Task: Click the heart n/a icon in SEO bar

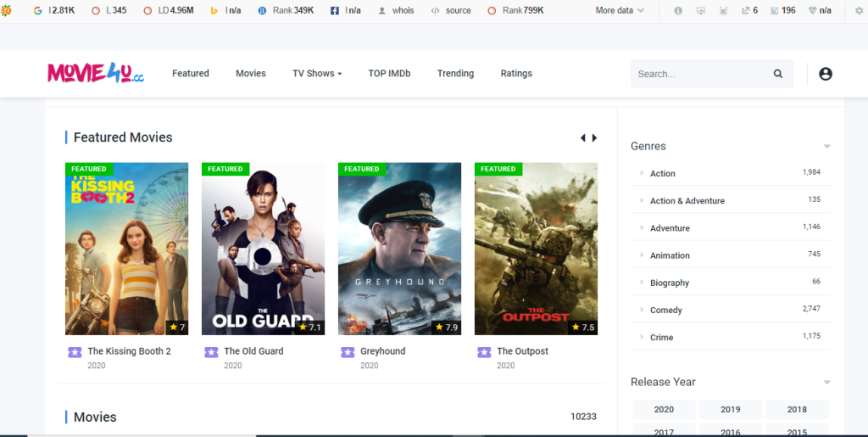Action: (x=813, y=10)
